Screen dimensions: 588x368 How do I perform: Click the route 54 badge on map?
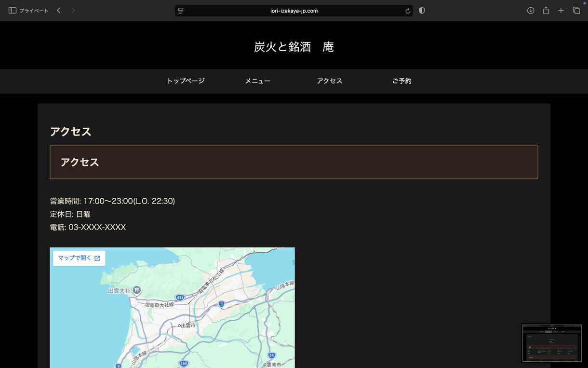click(272, 354)
